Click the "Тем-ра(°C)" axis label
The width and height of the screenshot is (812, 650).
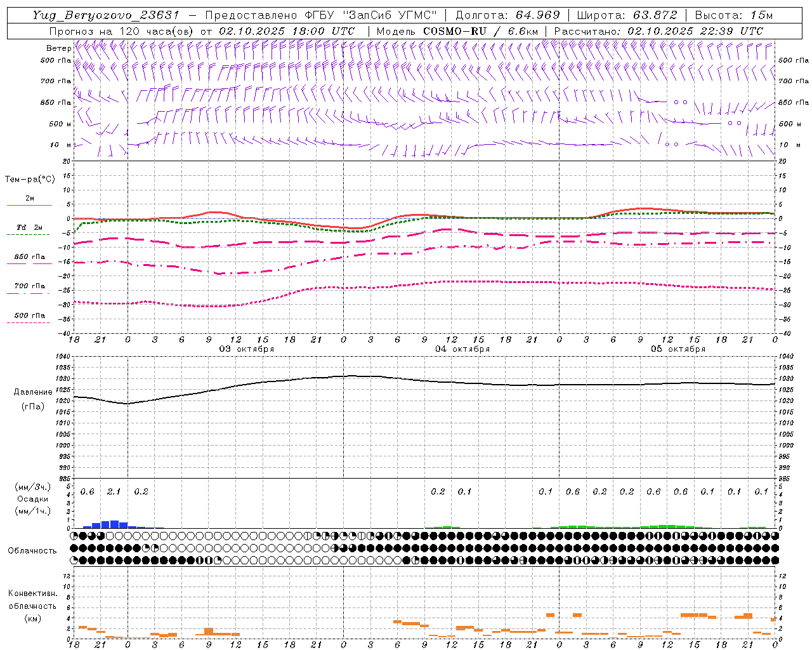pyautogui.click(x=30, y=180)
